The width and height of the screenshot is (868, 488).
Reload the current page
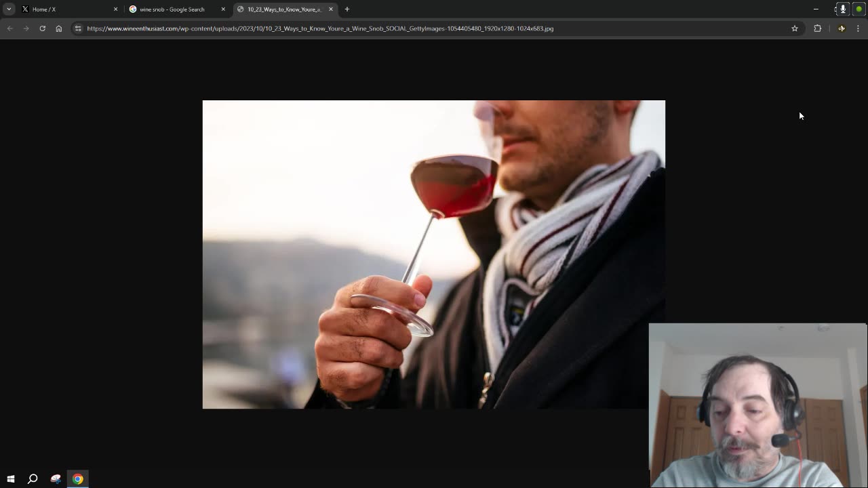[x=42, y=28]
